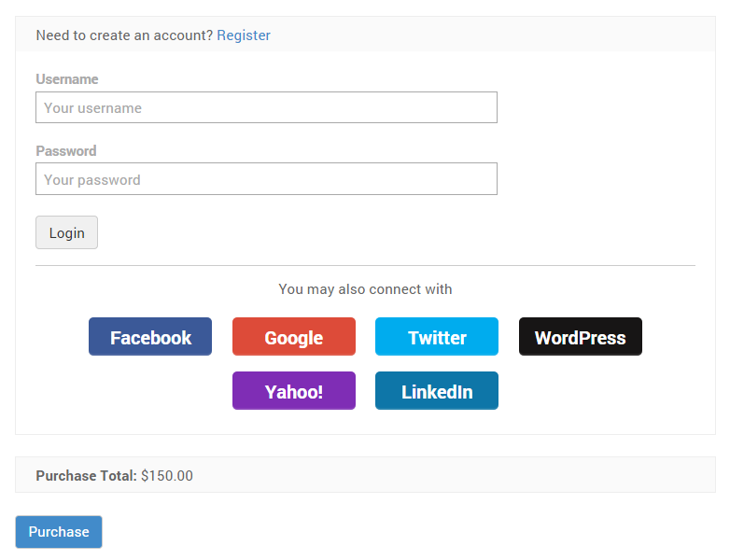Connect with Facebook

150,337
